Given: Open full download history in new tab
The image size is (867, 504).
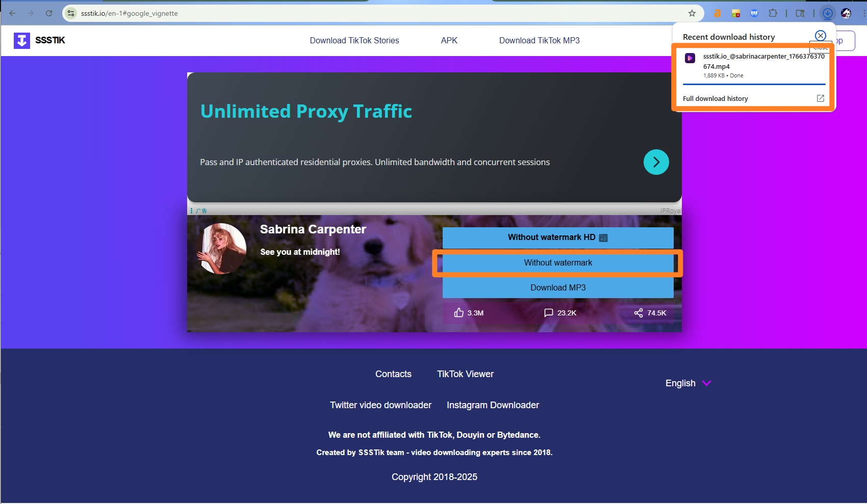Looking at the screenshot, I should 821,98.
